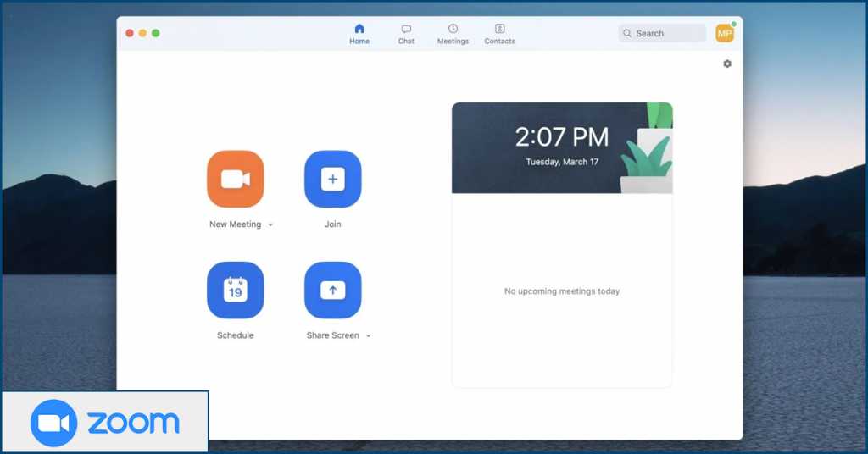Click the Schedule label text
Image resolution: width=868 pixels, height=454 pixels.
(x=236, y=335)
